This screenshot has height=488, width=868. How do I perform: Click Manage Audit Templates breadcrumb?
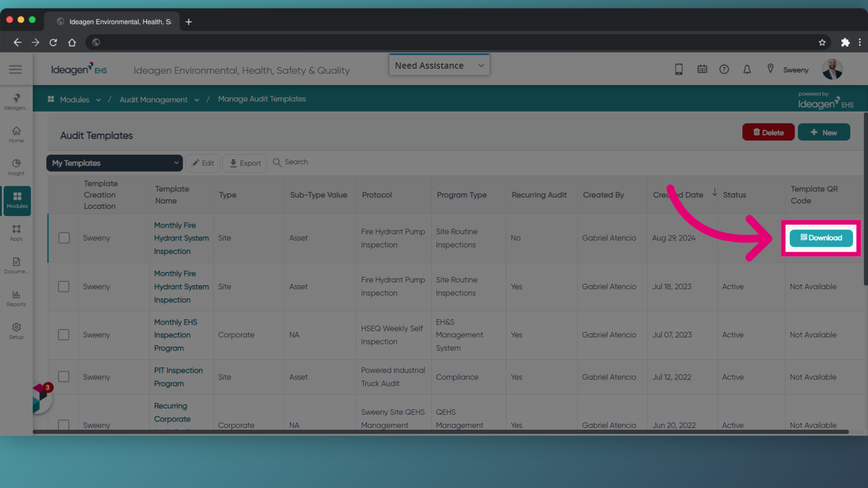coord(262,99)
